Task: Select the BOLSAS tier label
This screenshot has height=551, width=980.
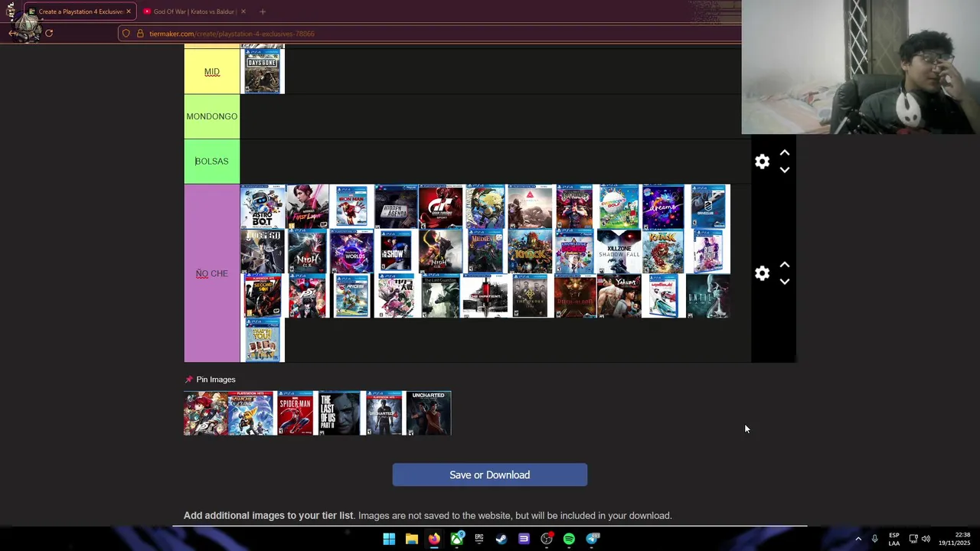Action: pyautogui.click(x=212, y=161)
